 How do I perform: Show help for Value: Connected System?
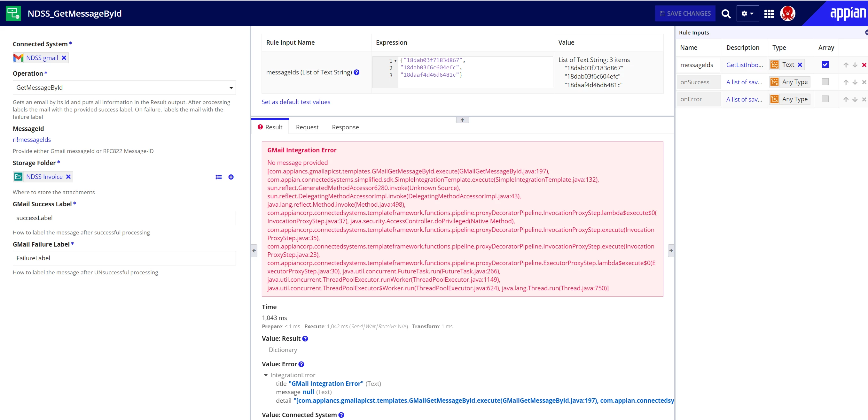tap(341, 415)
